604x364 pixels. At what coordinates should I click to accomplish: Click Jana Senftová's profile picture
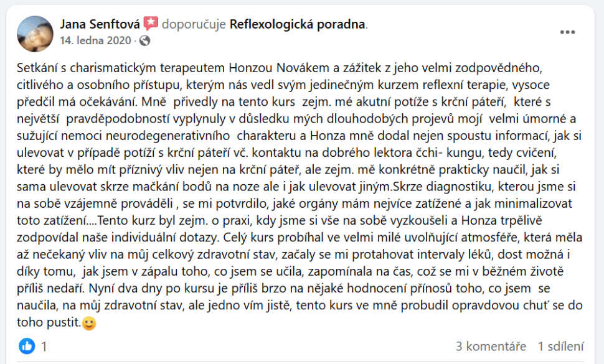click(35, 34)
